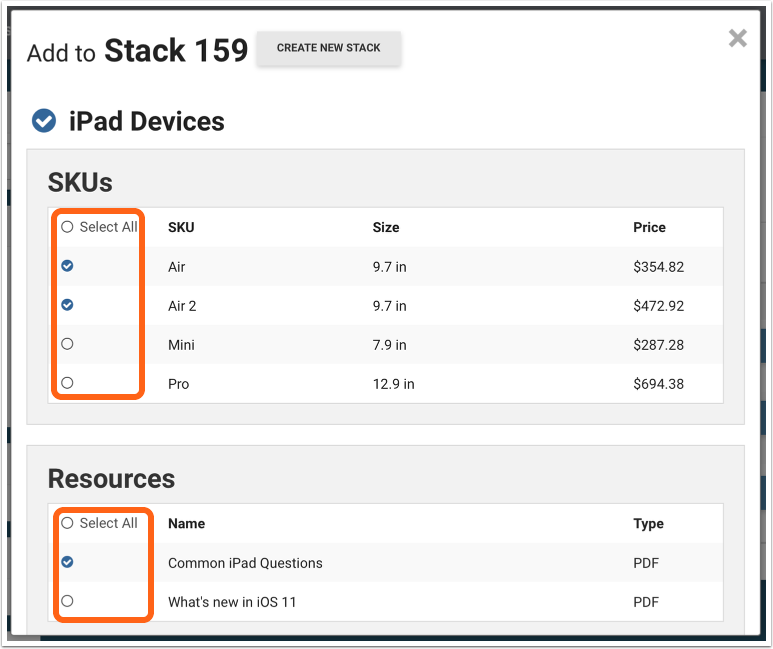Image resolution: width=773 pixels, height=649 pixels.
Task: Select What's new in iOS 11 radio
Action: pyautogui.click(x=67, y=601)
